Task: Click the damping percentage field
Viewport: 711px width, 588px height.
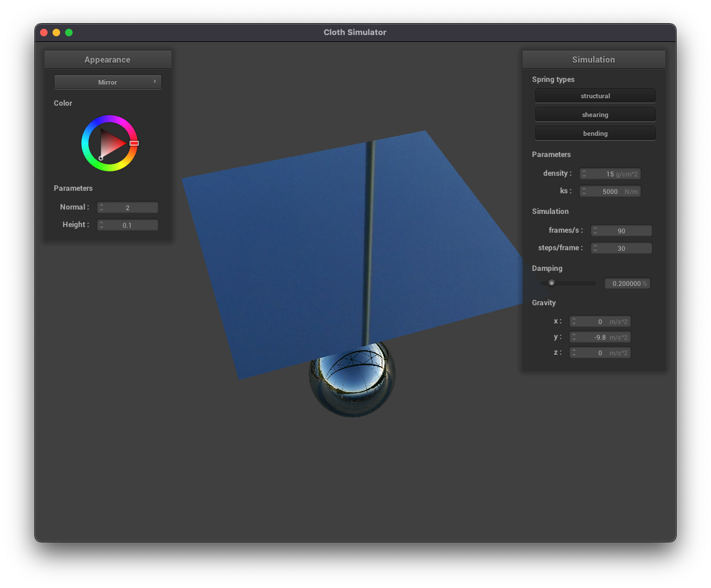Action: 627,283
